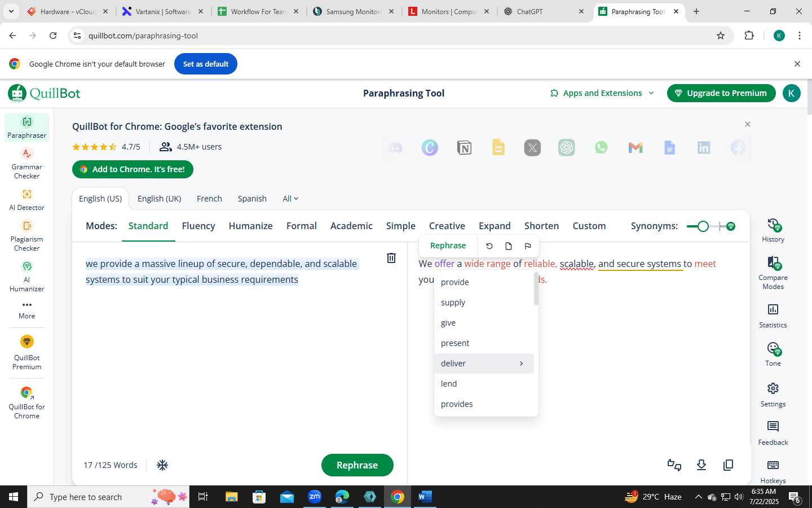Open the Feedback panel
812x508 pixels.
[x=773, y=433]
